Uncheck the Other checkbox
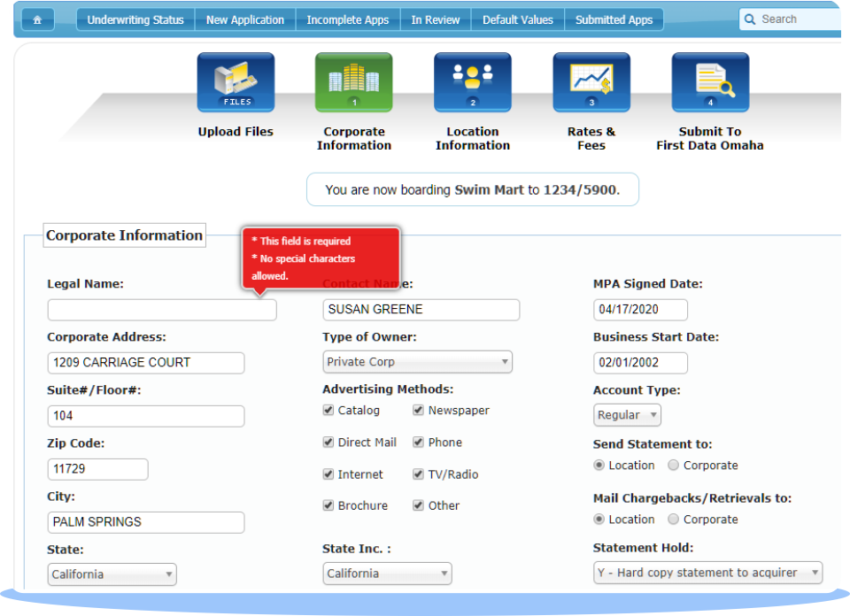 (x=418, y=505)
